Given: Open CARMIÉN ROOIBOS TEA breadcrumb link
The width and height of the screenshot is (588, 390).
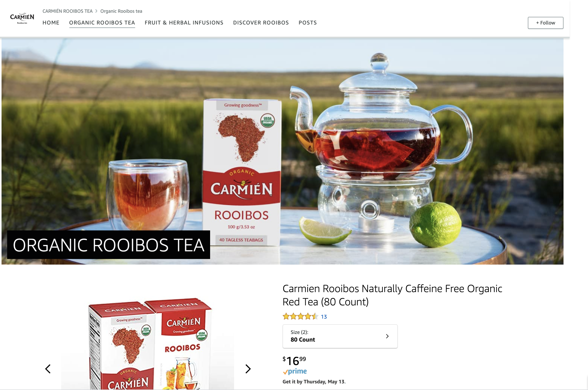Looking at the screenshot, I should click(68, 11).
